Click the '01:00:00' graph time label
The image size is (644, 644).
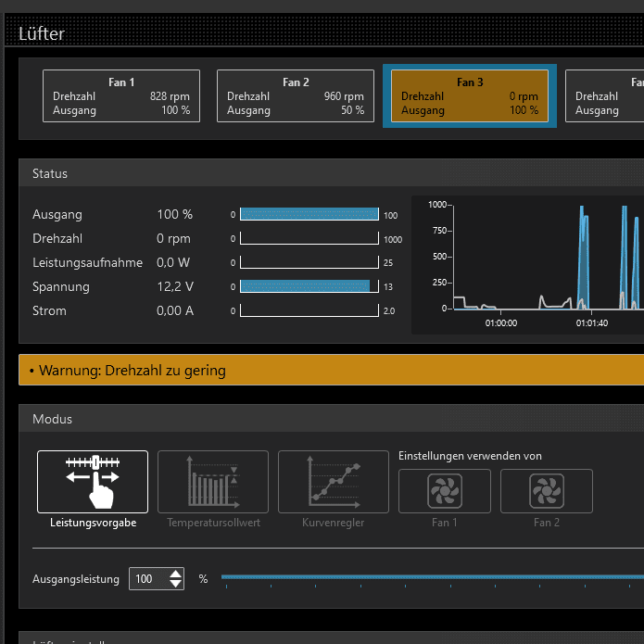point(501,323)
